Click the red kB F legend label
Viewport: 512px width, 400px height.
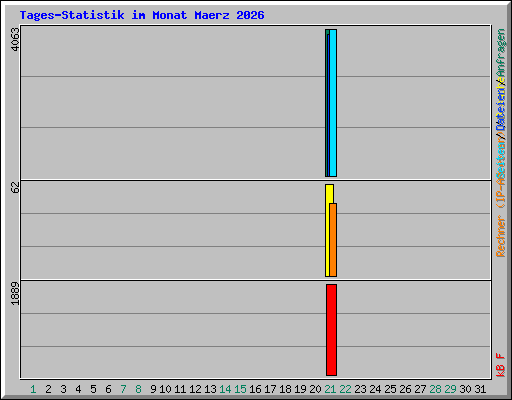(501, 365)
